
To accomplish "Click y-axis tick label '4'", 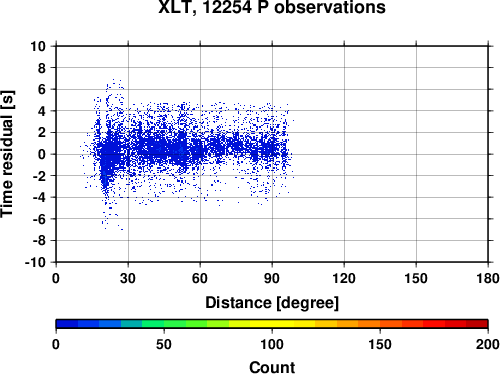I will pos(42,111).
